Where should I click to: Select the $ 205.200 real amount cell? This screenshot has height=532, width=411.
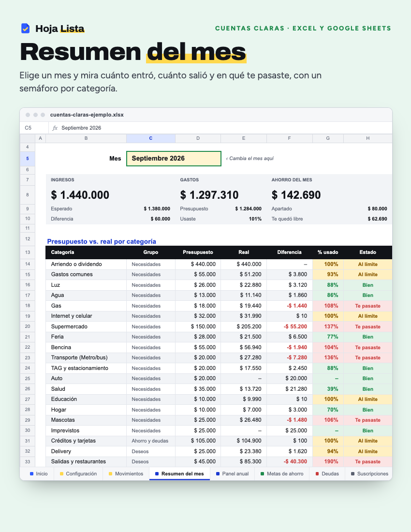(244, 326)
